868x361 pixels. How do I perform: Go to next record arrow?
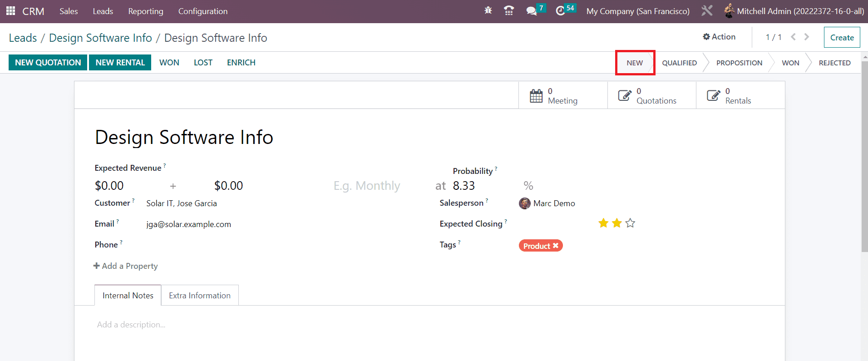click(807, 37)
